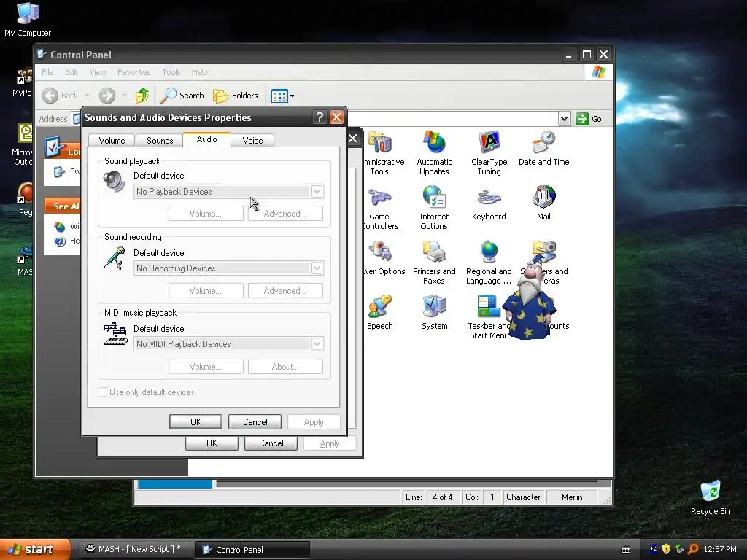
Task: Click the help question mark in dialog title
Action: [x=320, y=117]
